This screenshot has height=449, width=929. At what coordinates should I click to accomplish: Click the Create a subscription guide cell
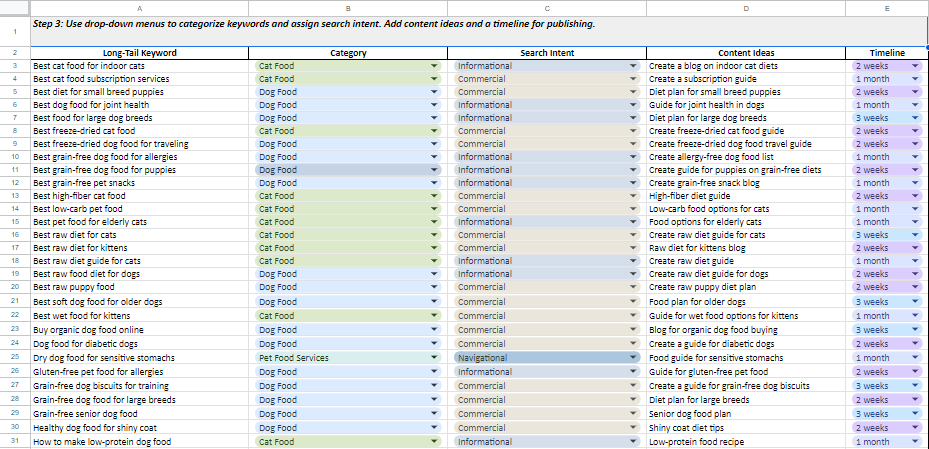(746, 79)
